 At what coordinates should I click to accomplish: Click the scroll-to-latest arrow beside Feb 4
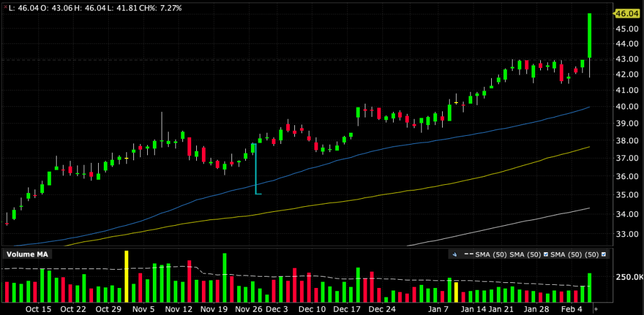(597, 309)
